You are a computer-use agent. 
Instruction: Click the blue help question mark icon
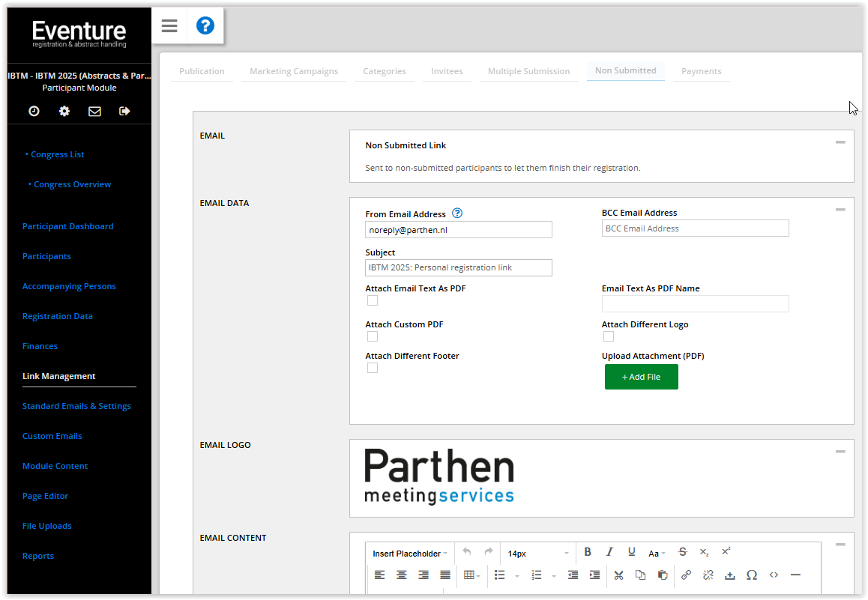(205, 26)
